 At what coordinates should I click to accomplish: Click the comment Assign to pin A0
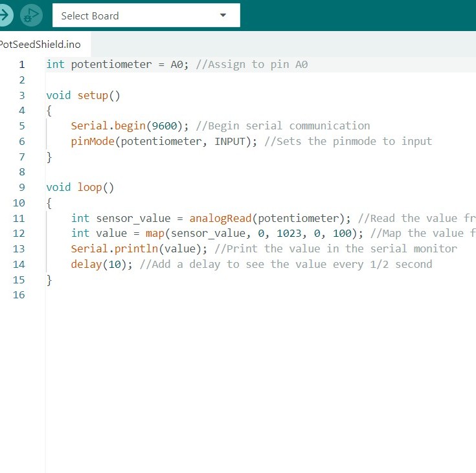coord(252,65)
